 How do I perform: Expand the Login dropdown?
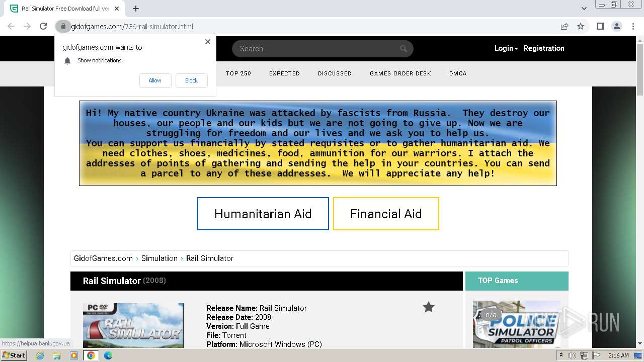(506, 48)
